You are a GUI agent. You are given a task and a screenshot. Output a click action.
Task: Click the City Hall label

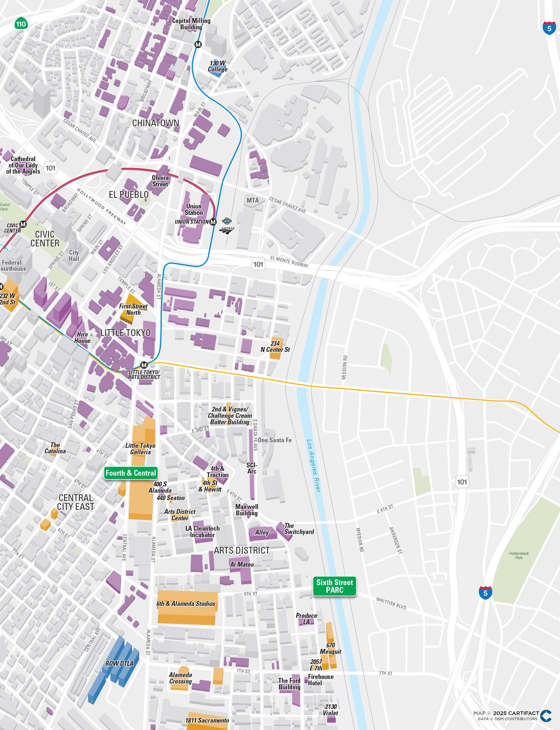pyautogui.click(x=74, y=256)
